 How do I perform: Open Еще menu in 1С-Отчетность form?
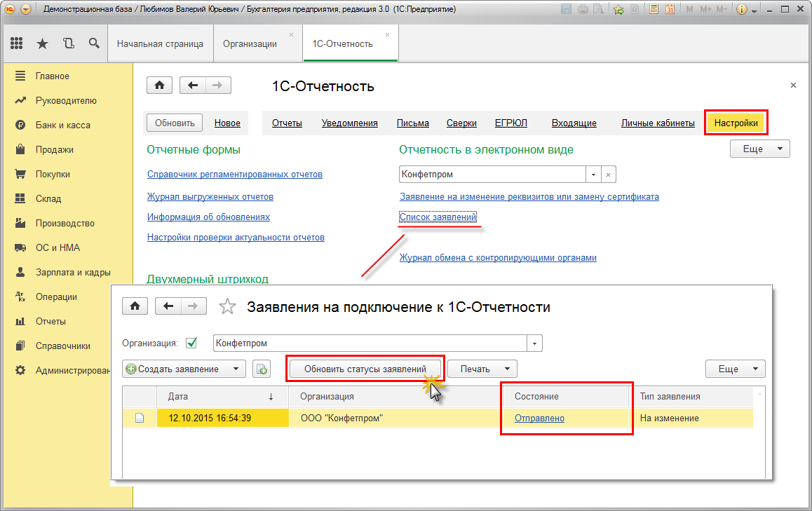tap(759, 149)
